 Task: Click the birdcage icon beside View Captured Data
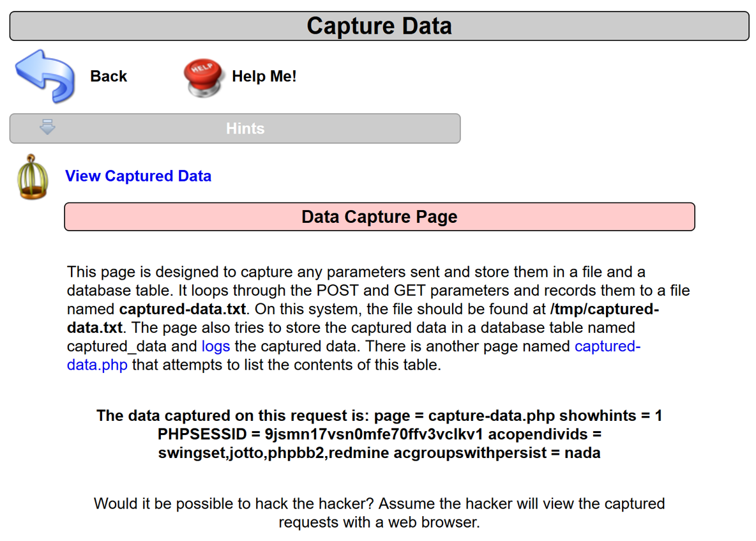click(x=33, y=177)
